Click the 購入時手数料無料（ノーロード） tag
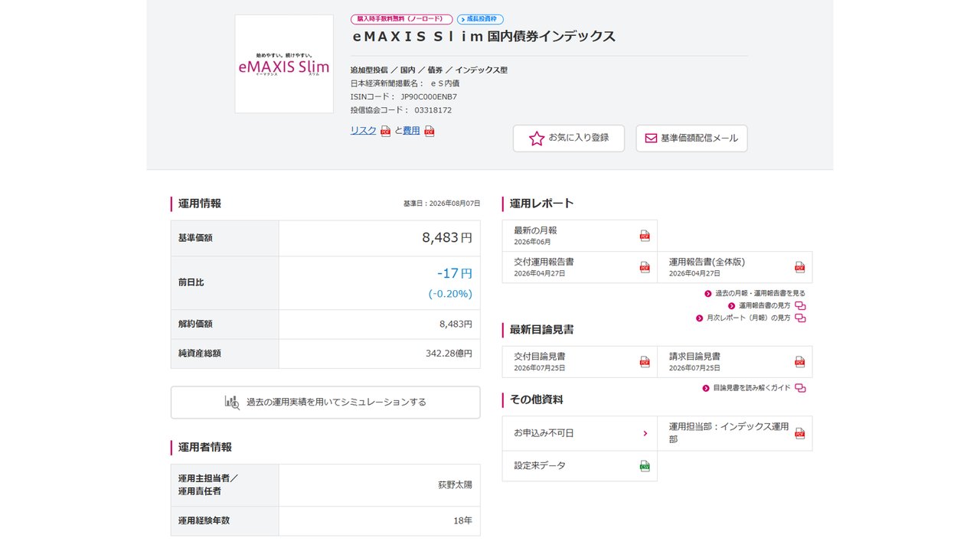The image size is (980, 551). (402, 19)
